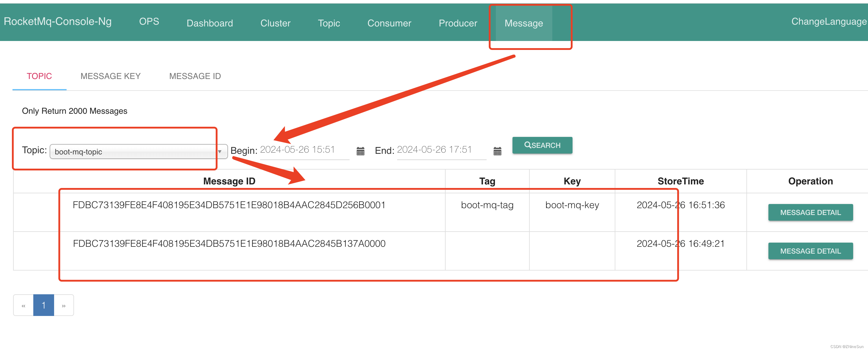Image resolution: width=868 pixels, height=351 pixels.
Task: Navigate to Producer page
Action: click(457, 23)
